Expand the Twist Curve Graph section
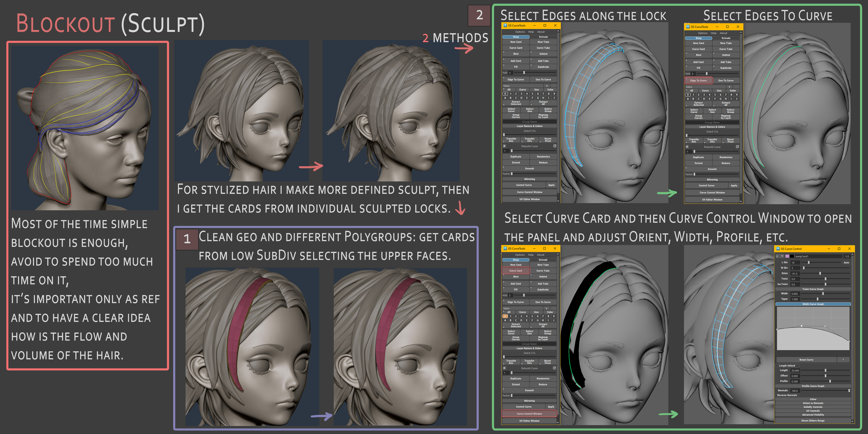This screenshot has height=434, width=868. coord(813,289)
